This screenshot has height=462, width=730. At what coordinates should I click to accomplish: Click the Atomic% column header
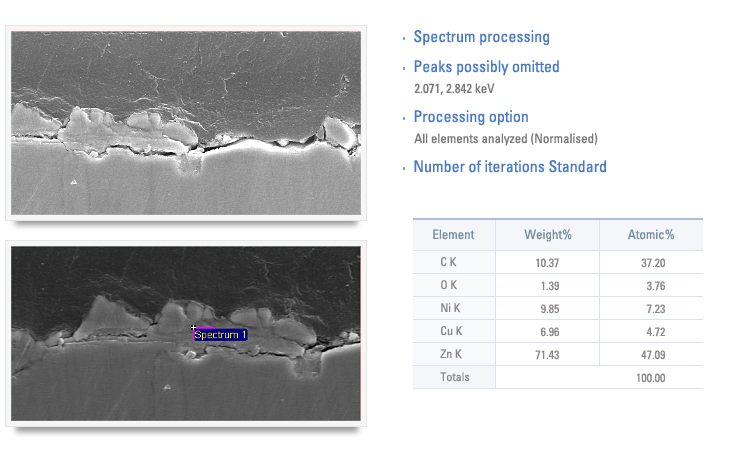pyautogui.click(x=651, y=235)
